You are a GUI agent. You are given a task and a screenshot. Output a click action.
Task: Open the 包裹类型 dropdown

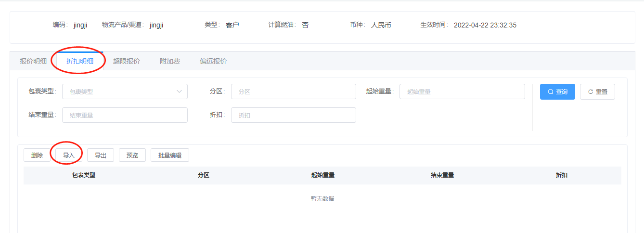pos(125,91)
